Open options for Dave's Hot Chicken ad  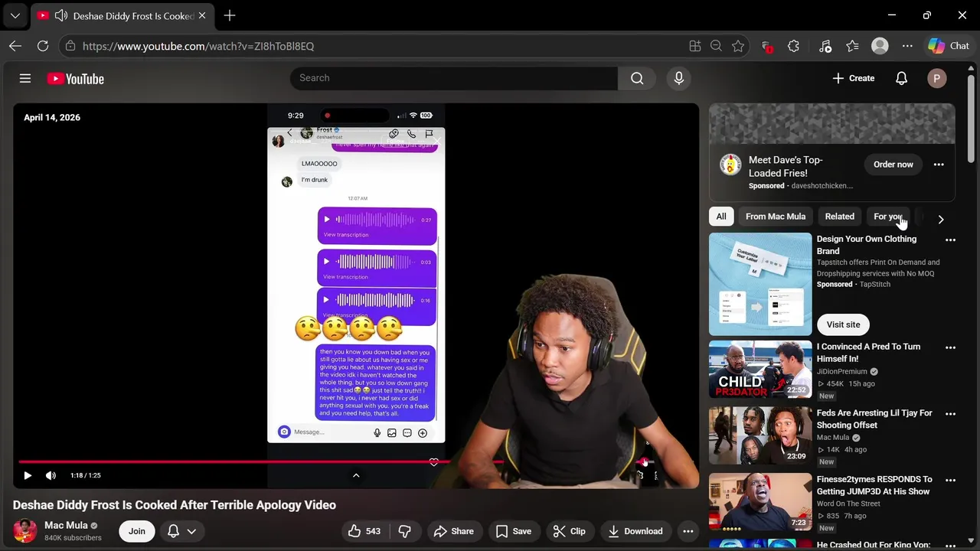tap(939, 165)
